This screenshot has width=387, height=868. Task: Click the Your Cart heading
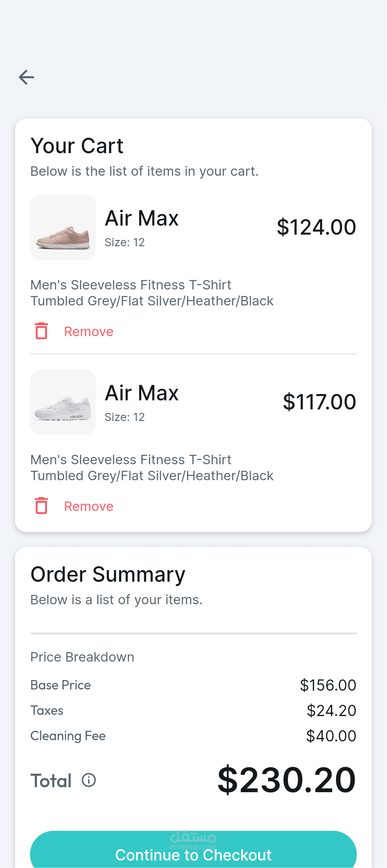click(x=77, y=146)
